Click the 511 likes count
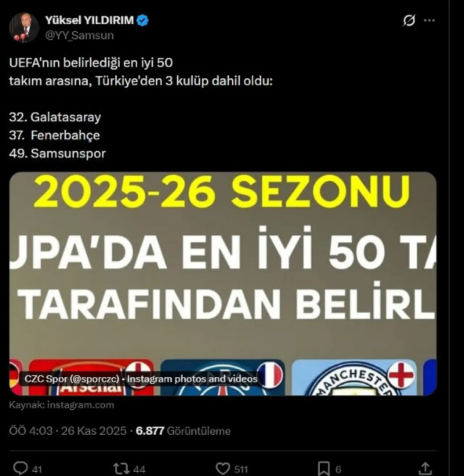This screenshot has width=464, height=476. pyautogui.click(x=241, y=469)
